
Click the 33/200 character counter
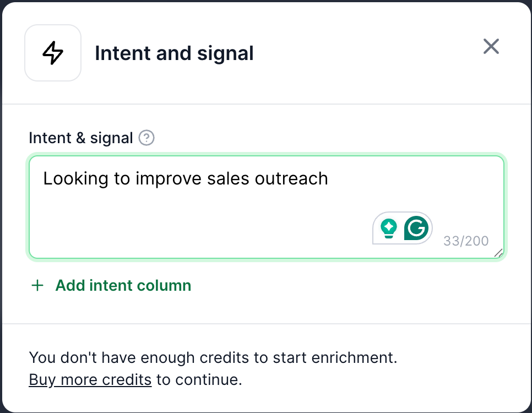(x=466, y=241)
